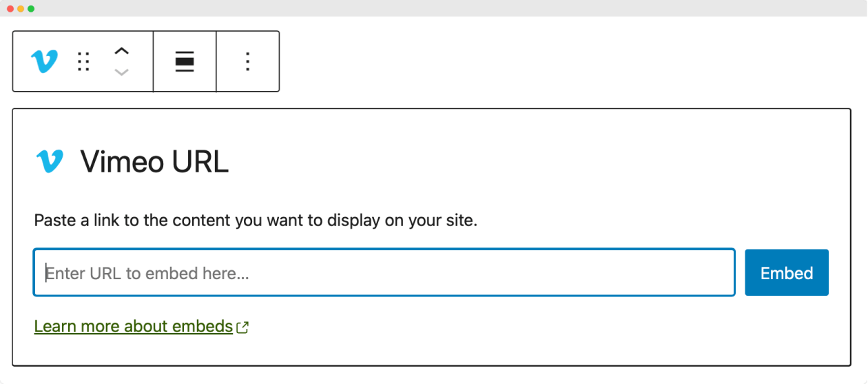Move block down with the down chevron

point(122,72)
